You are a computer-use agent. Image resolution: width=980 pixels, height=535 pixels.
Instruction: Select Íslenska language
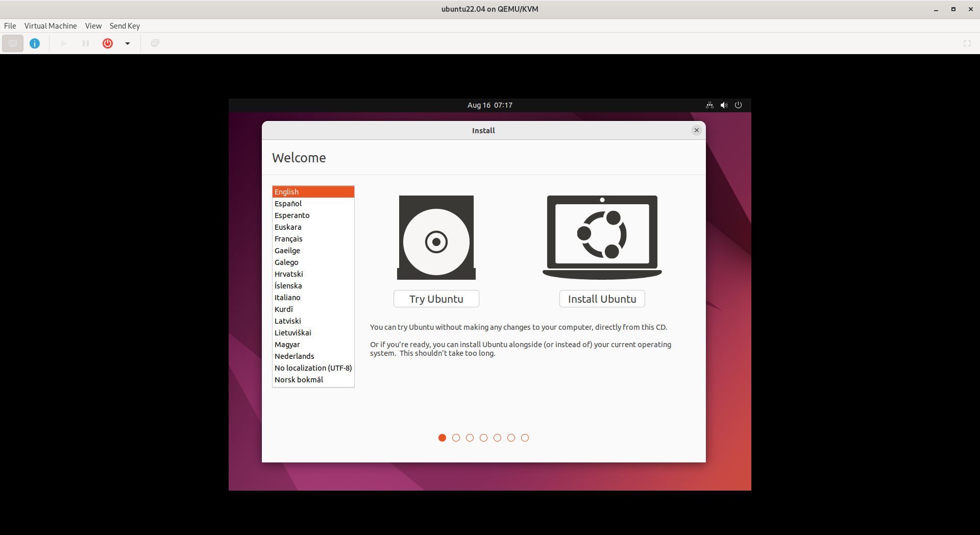point(313,286)
